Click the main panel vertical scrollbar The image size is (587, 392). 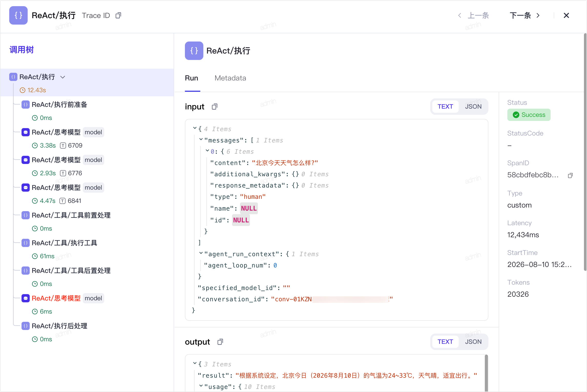[585, 152]
